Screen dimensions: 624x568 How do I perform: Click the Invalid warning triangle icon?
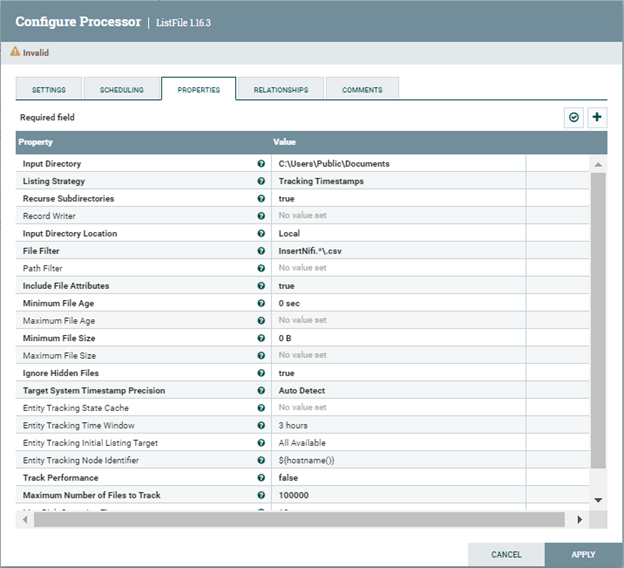coord(15,52)
